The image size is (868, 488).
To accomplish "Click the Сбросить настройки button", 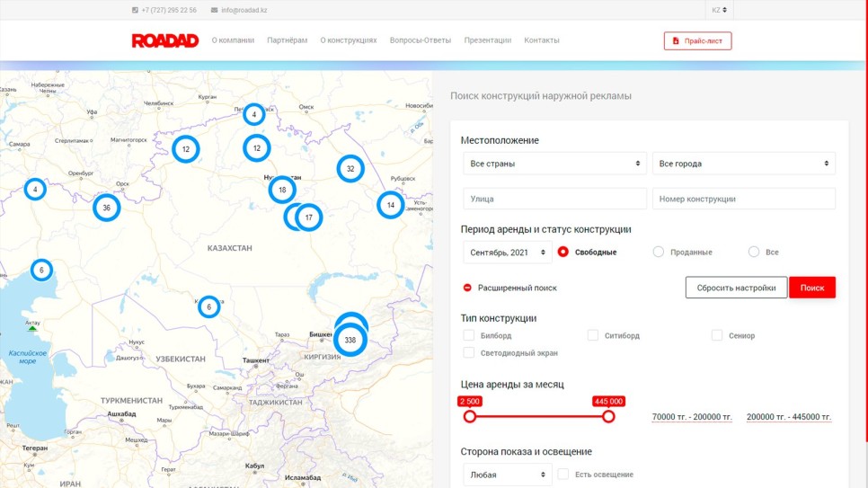I will pyautogui.click(x=736, y=288).
